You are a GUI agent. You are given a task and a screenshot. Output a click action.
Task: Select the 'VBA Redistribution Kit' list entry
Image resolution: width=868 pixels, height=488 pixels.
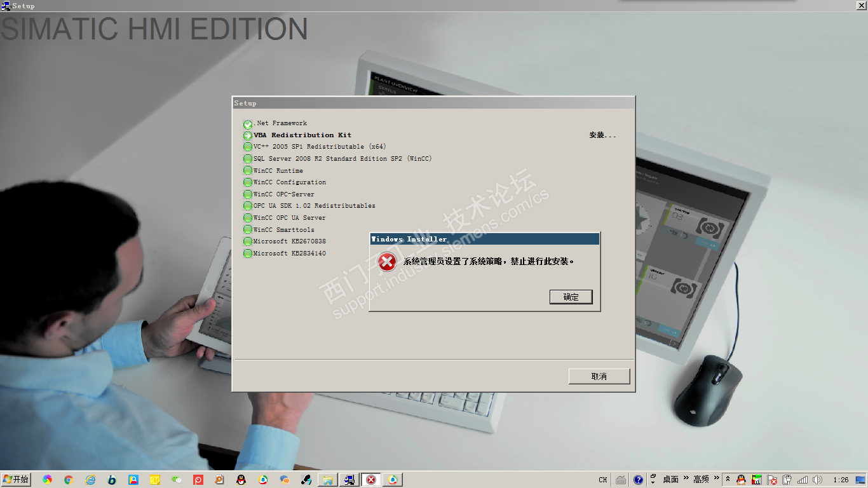302,135
